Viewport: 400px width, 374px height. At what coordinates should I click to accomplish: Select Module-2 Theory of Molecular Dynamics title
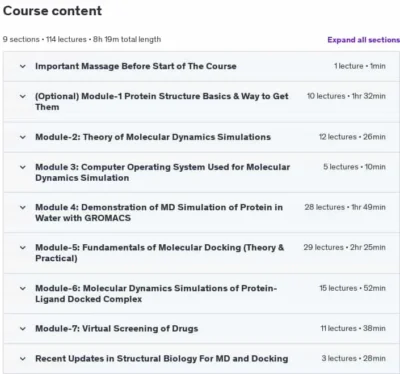153,137
